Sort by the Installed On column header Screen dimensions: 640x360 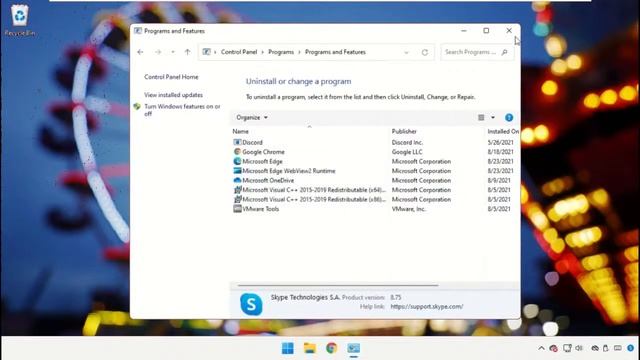503,131
